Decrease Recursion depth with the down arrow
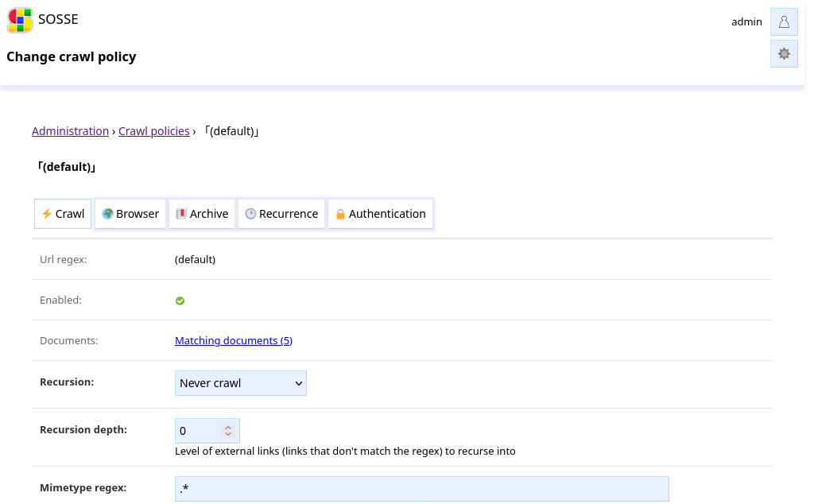The image size is (814, 504). pos(228,434)
